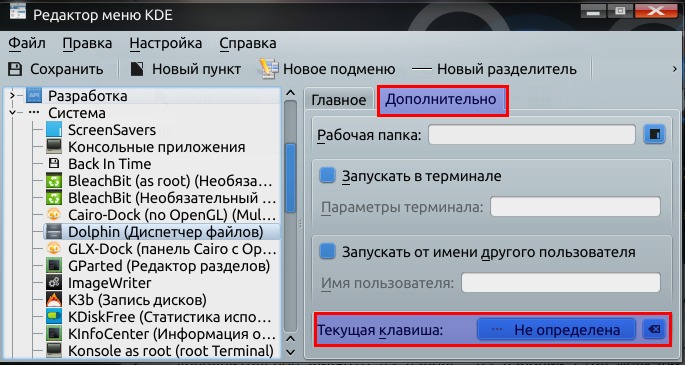Click the K3b flame icon
This screenshot has height=365, width=685.
54,300
